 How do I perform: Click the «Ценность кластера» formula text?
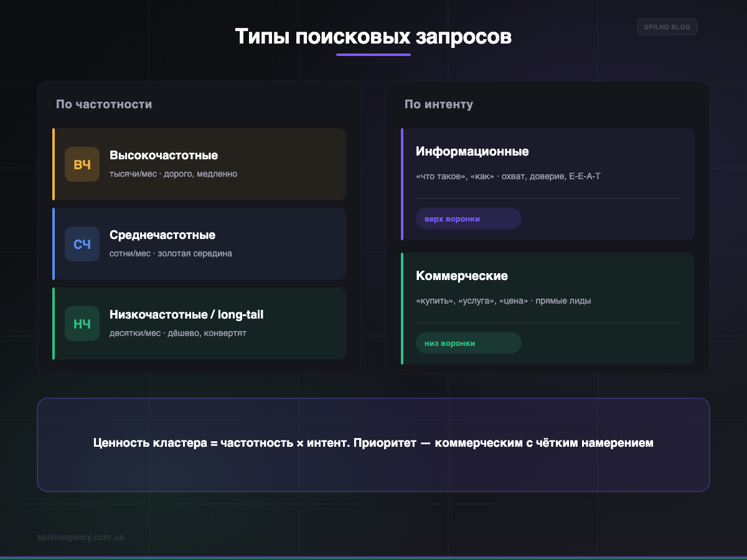point(374,444)
